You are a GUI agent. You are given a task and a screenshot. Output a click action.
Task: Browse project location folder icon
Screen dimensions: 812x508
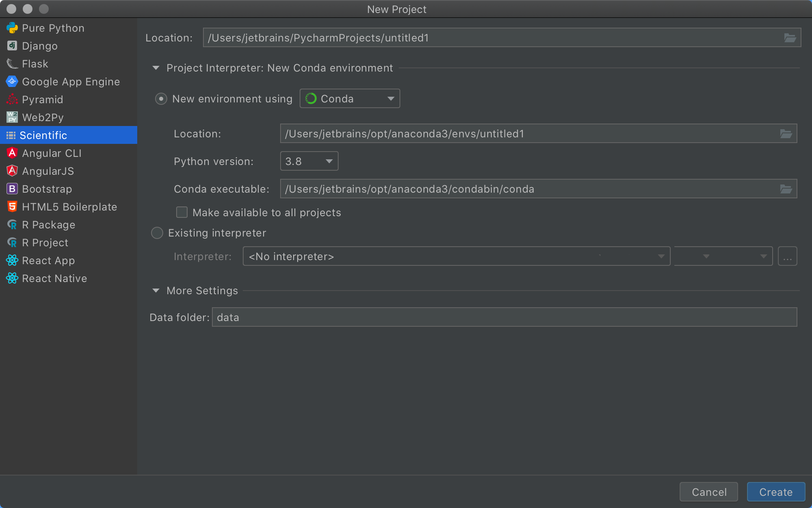tap(790, 38)
